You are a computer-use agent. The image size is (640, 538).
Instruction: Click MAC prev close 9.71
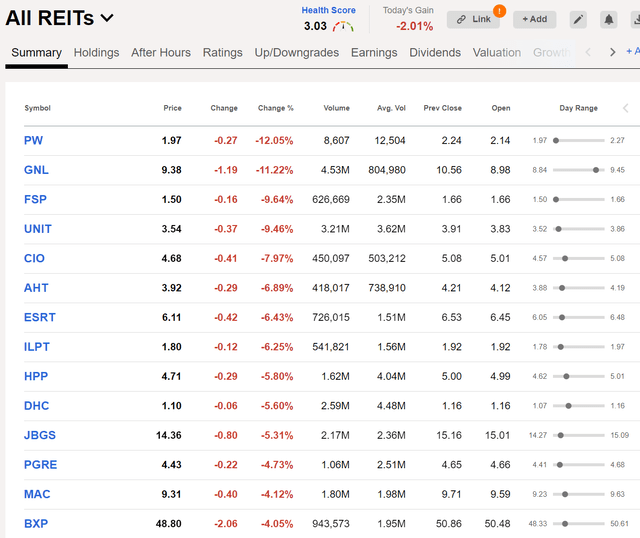point(451,494)
